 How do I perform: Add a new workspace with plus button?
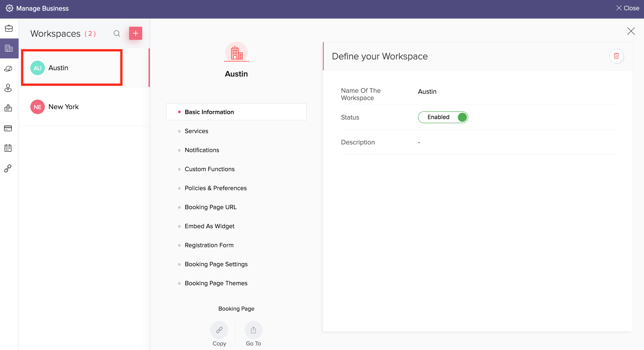(135, 33)
